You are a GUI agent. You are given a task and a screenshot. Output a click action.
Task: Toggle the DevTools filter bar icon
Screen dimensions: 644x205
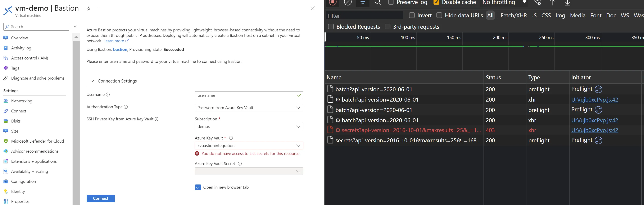pyautogui.click(x=363, y=3)
